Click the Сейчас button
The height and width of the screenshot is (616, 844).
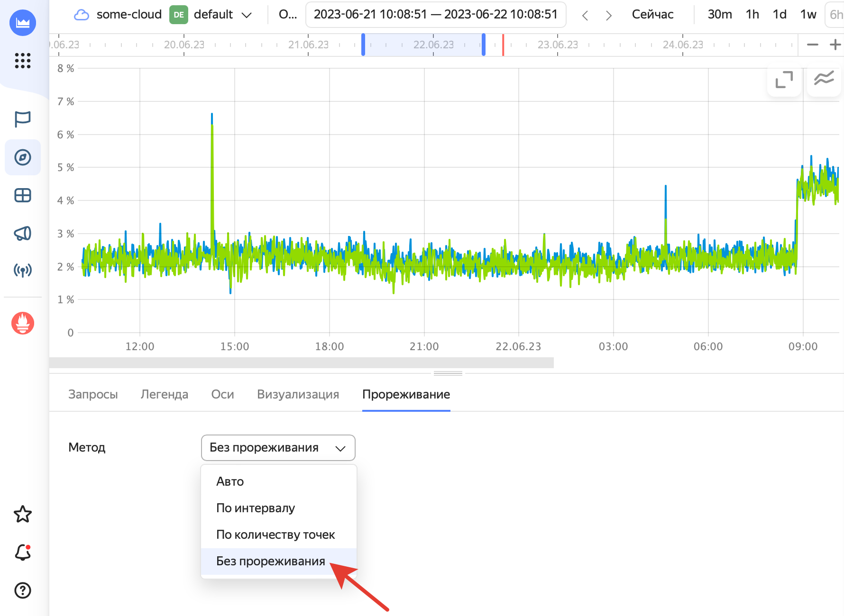pos(652,15)
